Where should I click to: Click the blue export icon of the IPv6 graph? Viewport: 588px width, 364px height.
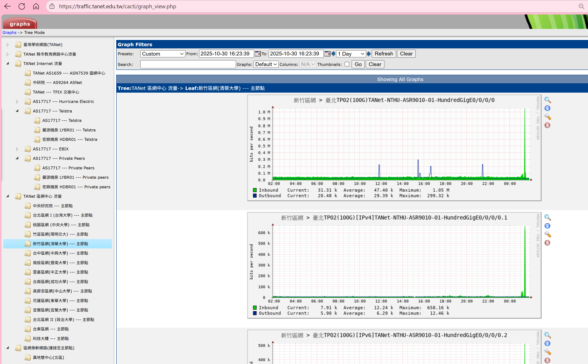click(x=547, y=344)
